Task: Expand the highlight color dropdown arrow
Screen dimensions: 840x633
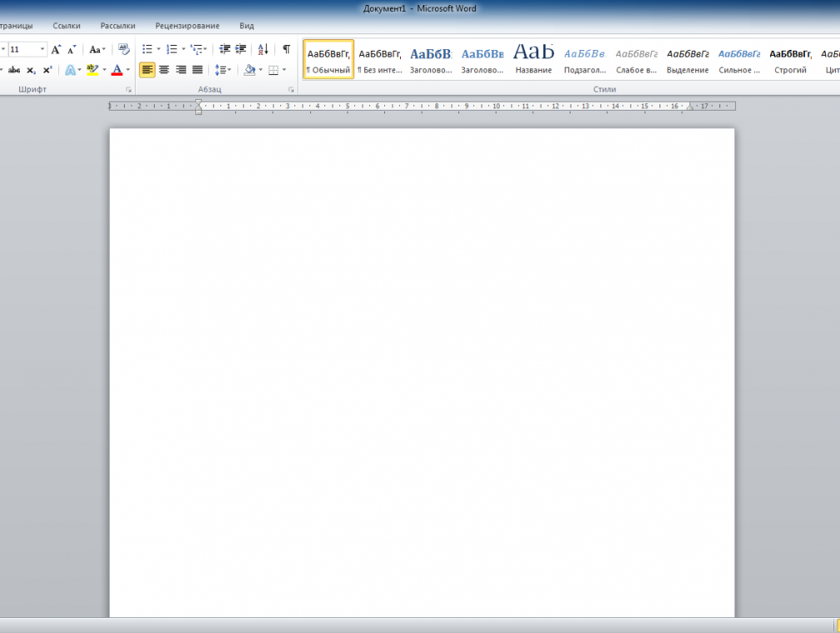Action: click(x=104, y=70)
